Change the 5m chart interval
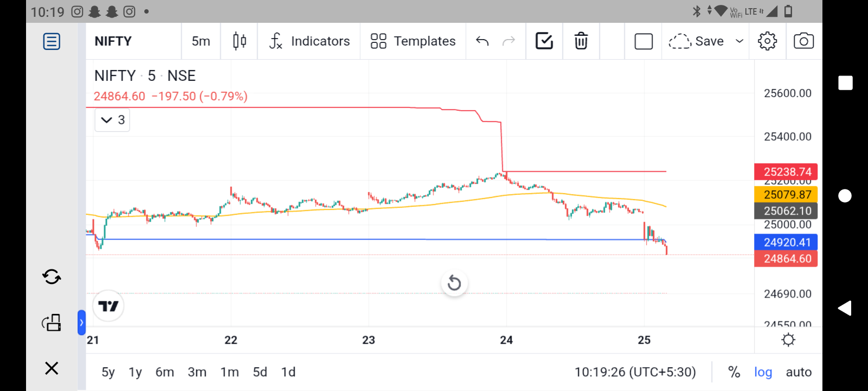The width and height of the screenshot is (868, 391). pos(201,41)
